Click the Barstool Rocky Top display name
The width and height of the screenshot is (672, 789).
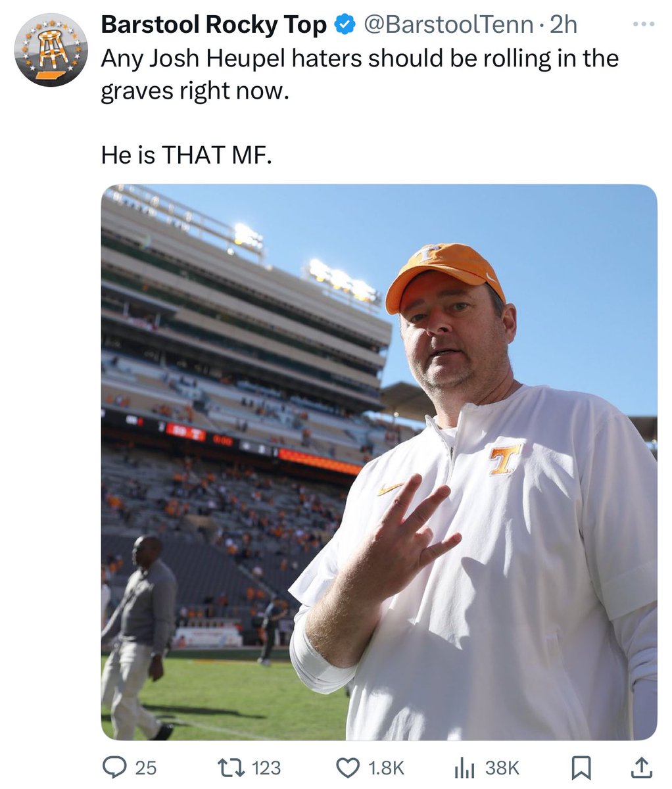214,25
